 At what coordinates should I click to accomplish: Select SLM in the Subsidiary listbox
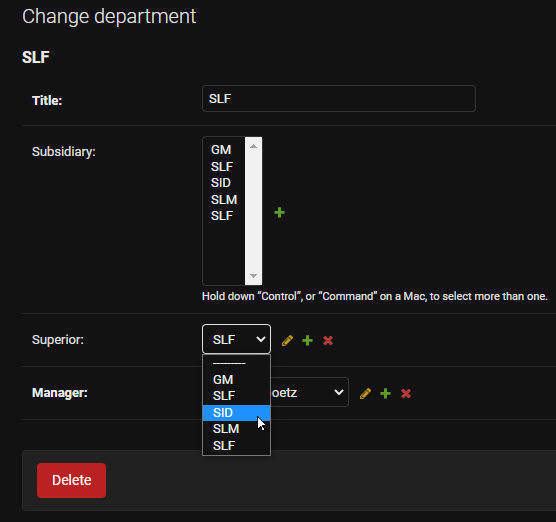[x=224, y=200]
